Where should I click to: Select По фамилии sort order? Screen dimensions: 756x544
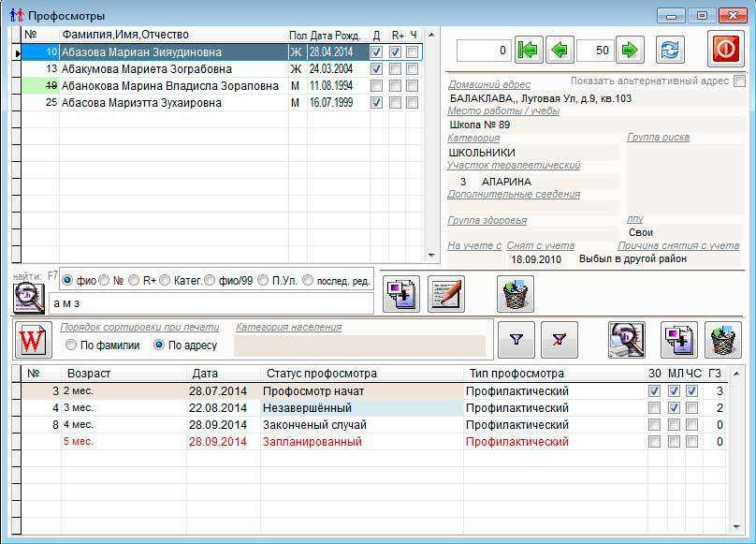pyautogui.click(x=72, y=346)
